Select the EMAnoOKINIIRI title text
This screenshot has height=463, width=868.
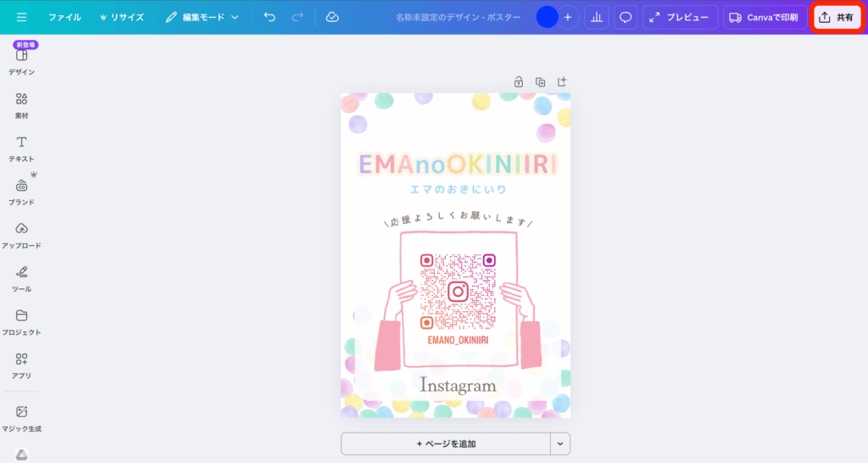(x=457, y=164)
